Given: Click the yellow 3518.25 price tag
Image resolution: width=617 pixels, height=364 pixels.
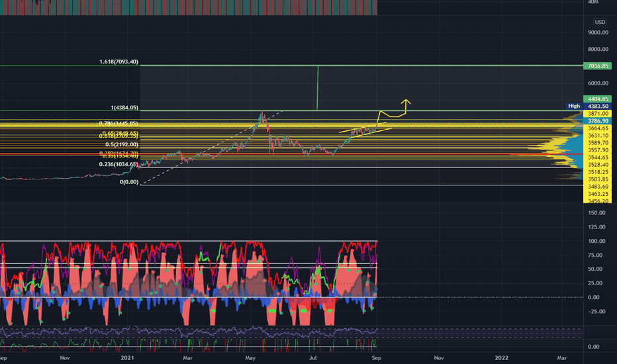Looking at the screenshot, I should [x=597, y=172].
